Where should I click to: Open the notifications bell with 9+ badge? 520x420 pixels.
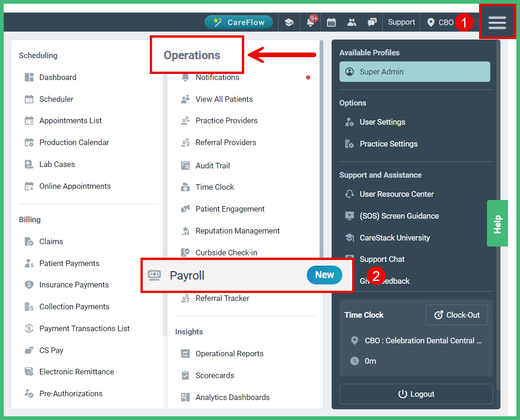[x=310, y=22]
